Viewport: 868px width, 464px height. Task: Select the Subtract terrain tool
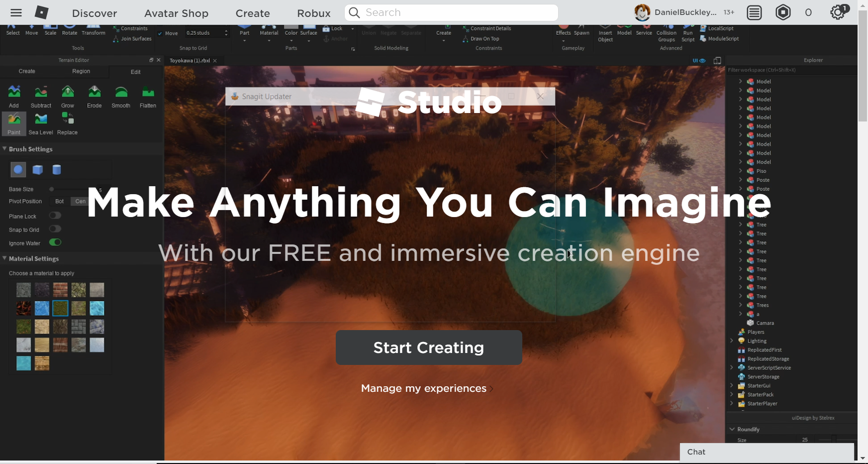(41, 97)
